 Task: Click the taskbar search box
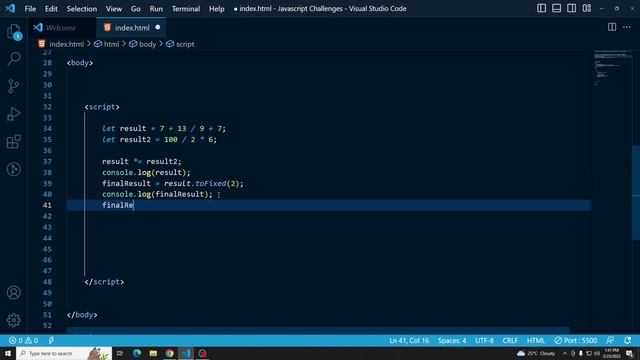[64, 353]
